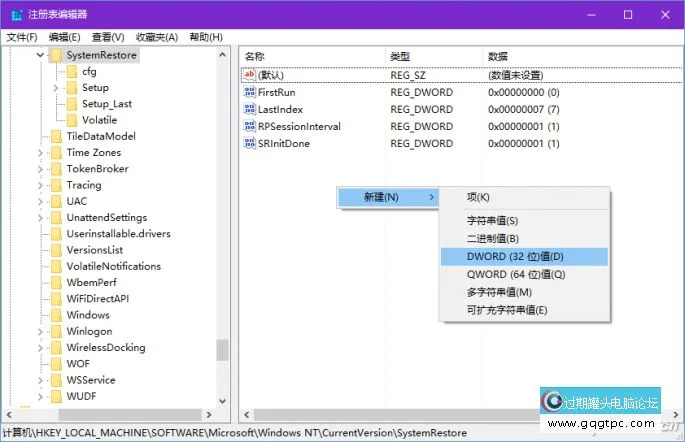Select the WiFiDirectAPI key label
This screenshot has height=442, width=685.
point(98,299)
